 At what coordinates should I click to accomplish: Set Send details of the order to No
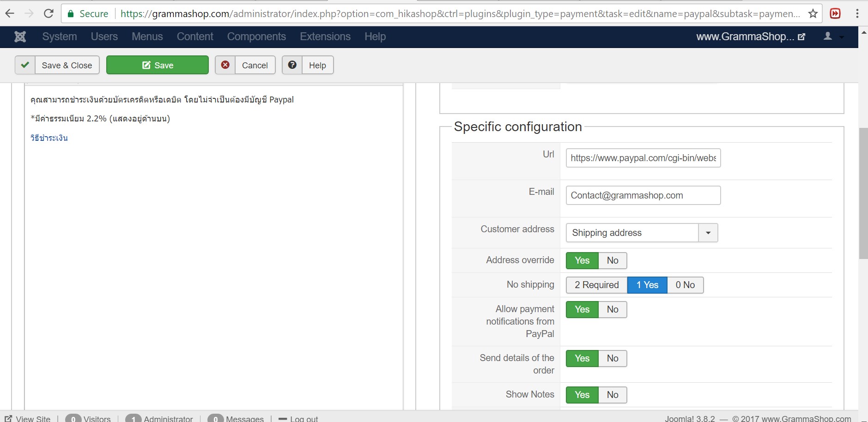point(613,358)
